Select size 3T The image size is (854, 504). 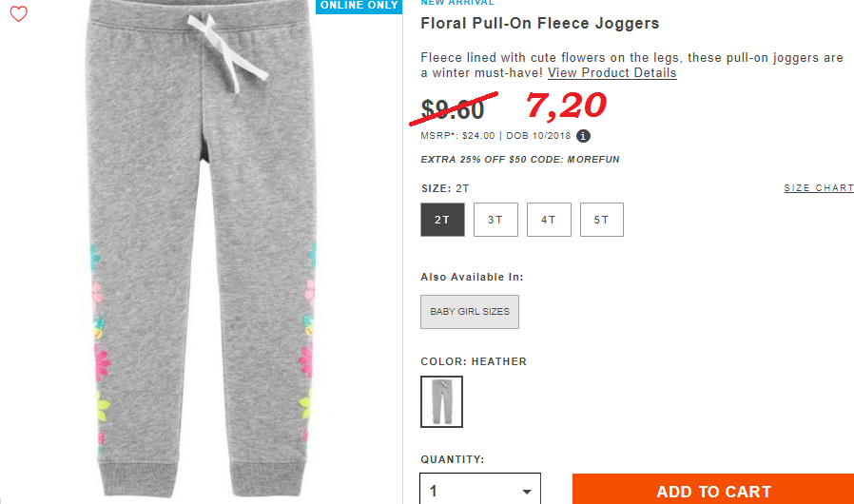coord(495,220)
